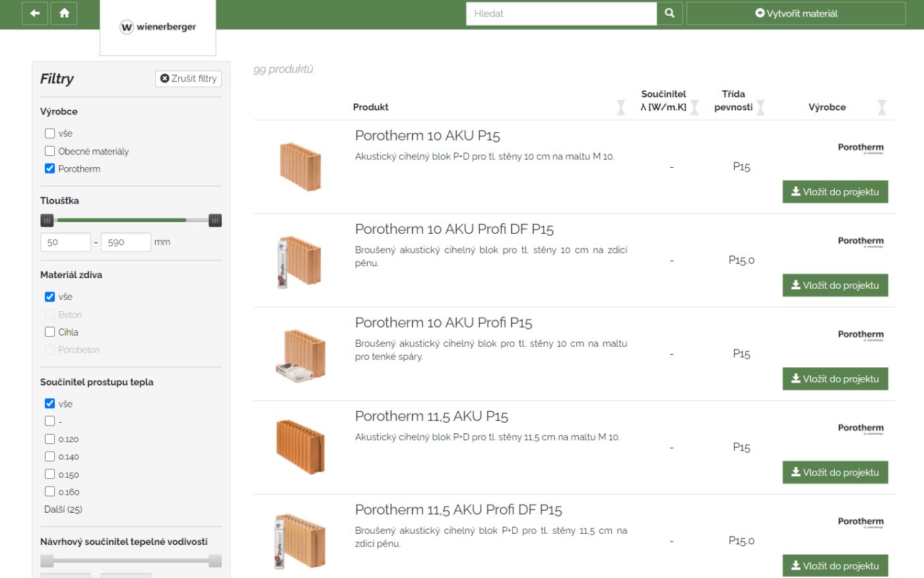The height and width of the screenshot is (578, 924).
Task: Open the filter icon on the Výrobce column
Action: pos(882,106)
